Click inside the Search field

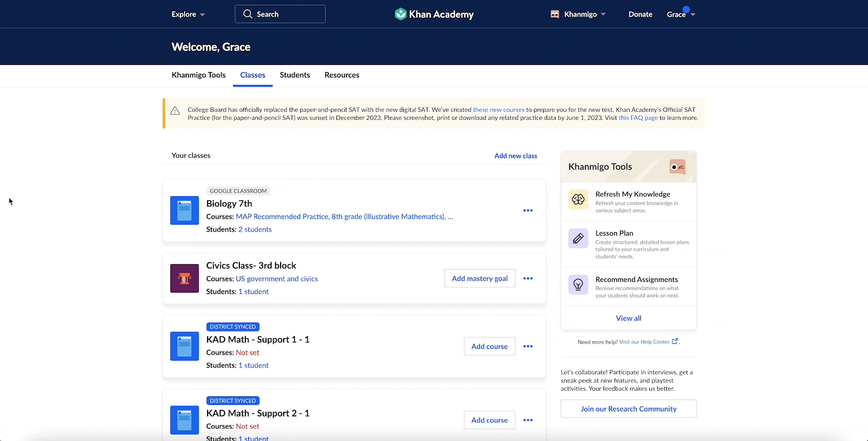pyautogui.click(x=280, y=14)
